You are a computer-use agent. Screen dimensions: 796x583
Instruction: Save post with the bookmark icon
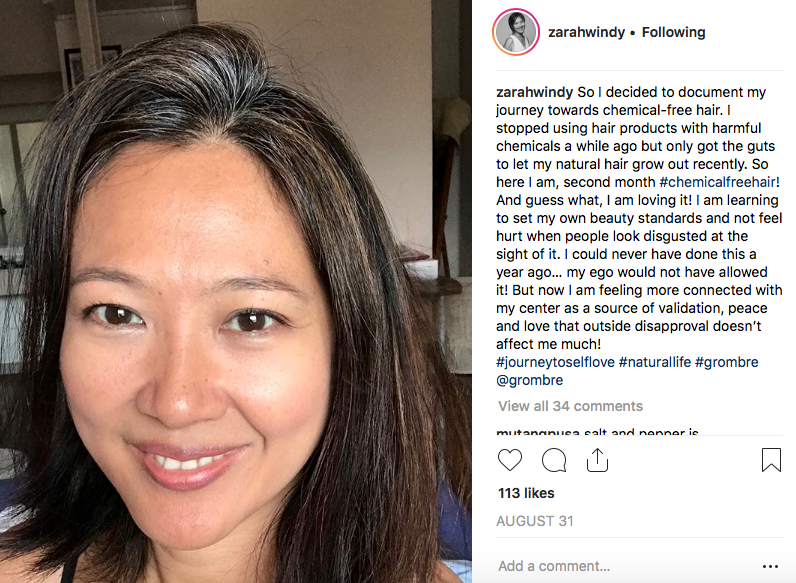click(x=771, y=460)
